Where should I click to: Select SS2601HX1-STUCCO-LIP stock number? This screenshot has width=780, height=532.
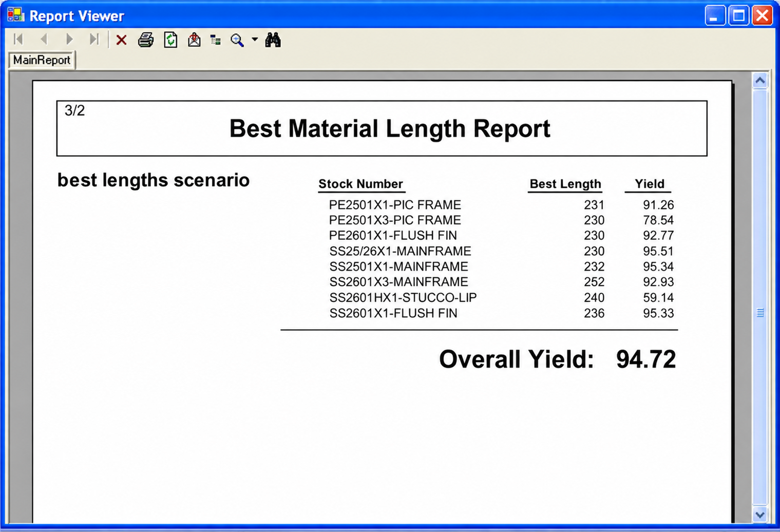point(403,298)
